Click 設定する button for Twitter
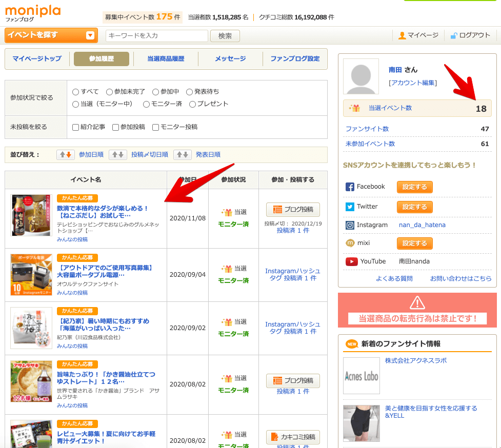Image resolution: width=501 pixels, height=448 pixels. pos(415,207)
